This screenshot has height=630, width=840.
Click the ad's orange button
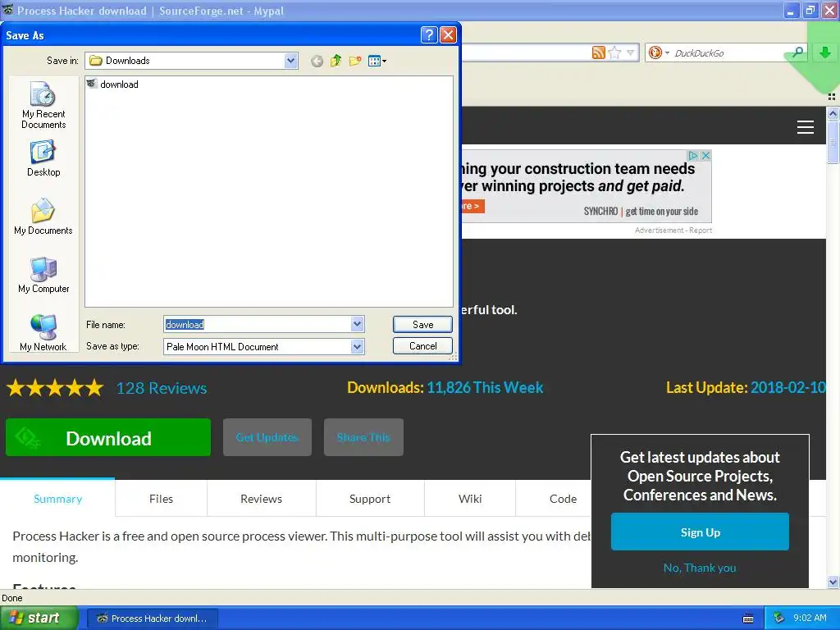click(x=473, y=206)
